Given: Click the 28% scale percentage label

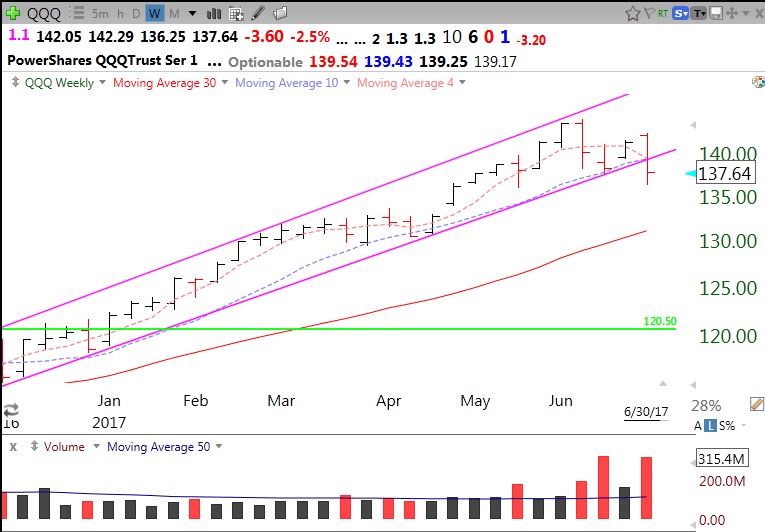Looking at the screenshot, I should point(706,405).
